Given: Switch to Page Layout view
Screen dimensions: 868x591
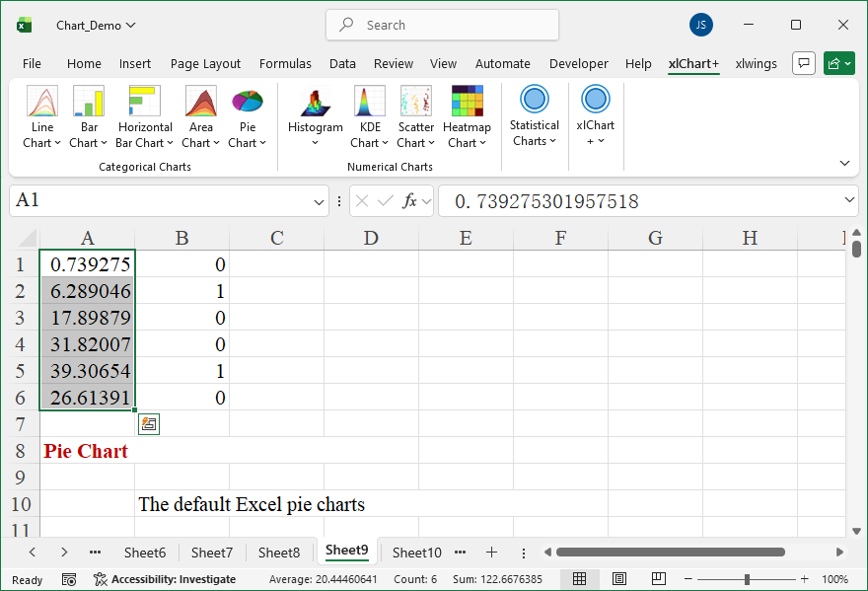Looking at the screenshot, I should (x=619, y=579).
